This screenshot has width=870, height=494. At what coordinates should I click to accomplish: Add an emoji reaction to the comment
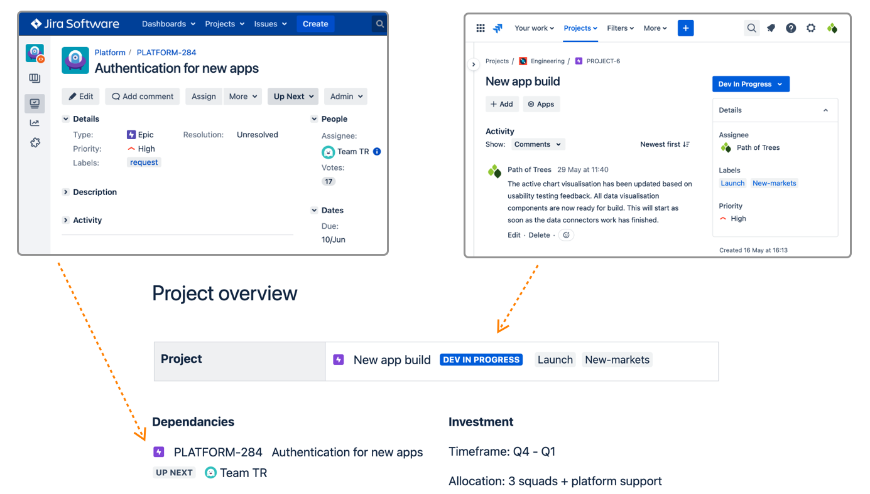(566, 235)
